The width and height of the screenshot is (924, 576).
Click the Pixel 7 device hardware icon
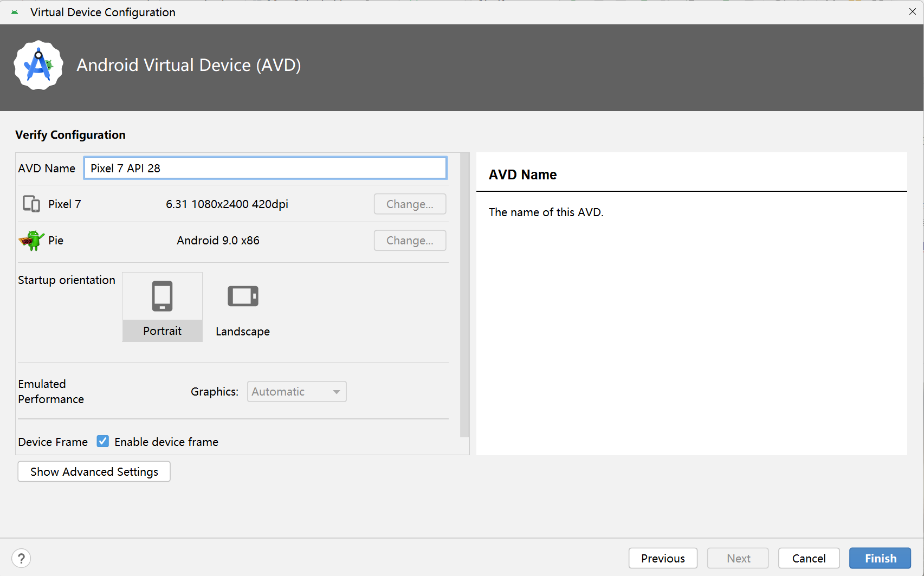pos(31,204)
